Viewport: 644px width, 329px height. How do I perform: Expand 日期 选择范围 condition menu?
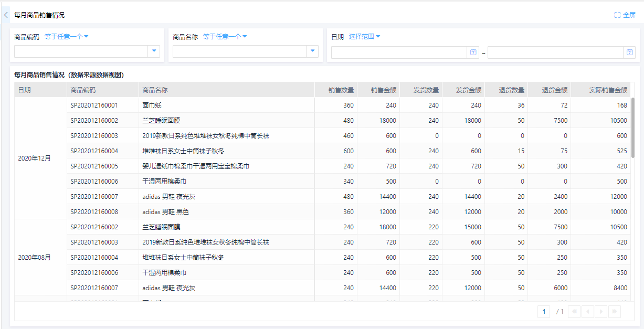[x=364, y=37]
